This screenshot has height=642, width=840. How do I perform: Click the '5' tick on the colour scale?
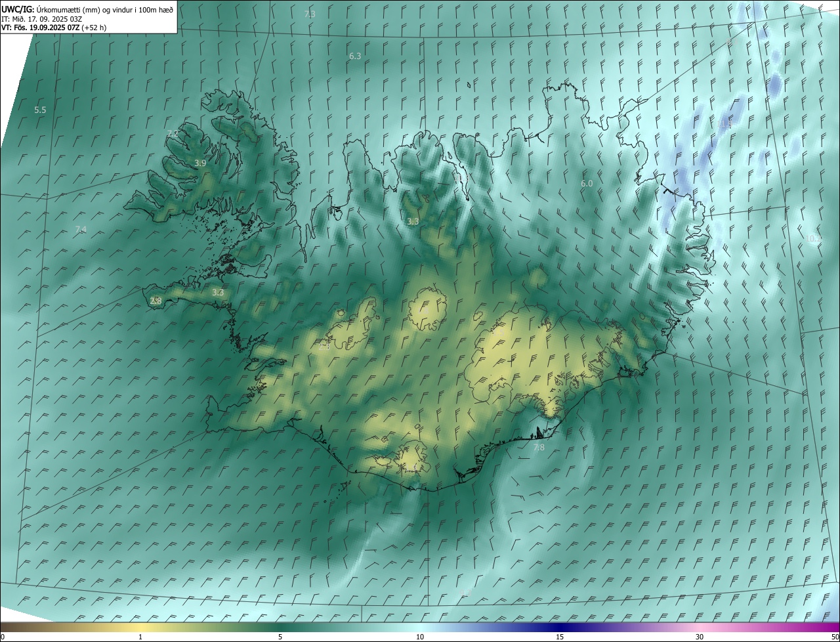click(x=280, y=637)
